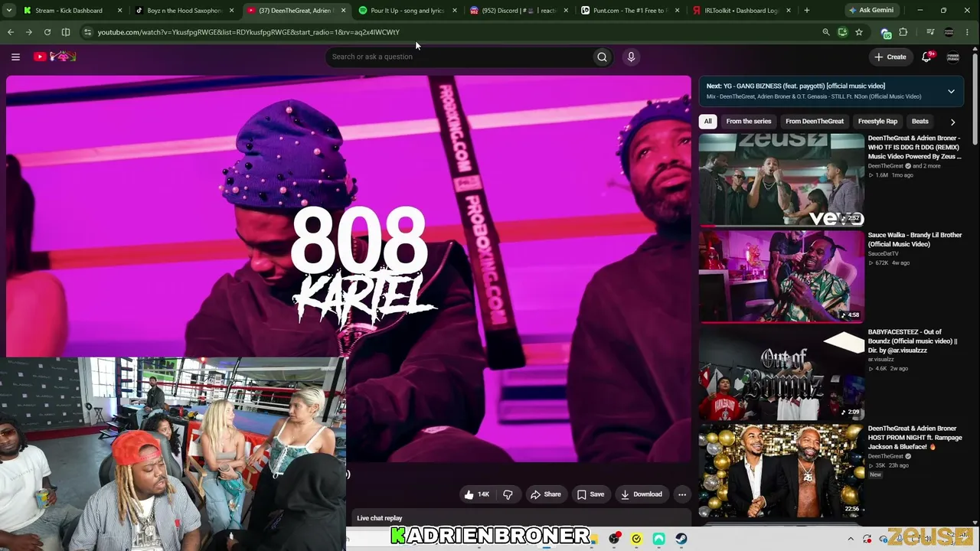This screenshot has height=551, width=980.
Task: Click the search magnifier button
Action: tap(603, 57)
